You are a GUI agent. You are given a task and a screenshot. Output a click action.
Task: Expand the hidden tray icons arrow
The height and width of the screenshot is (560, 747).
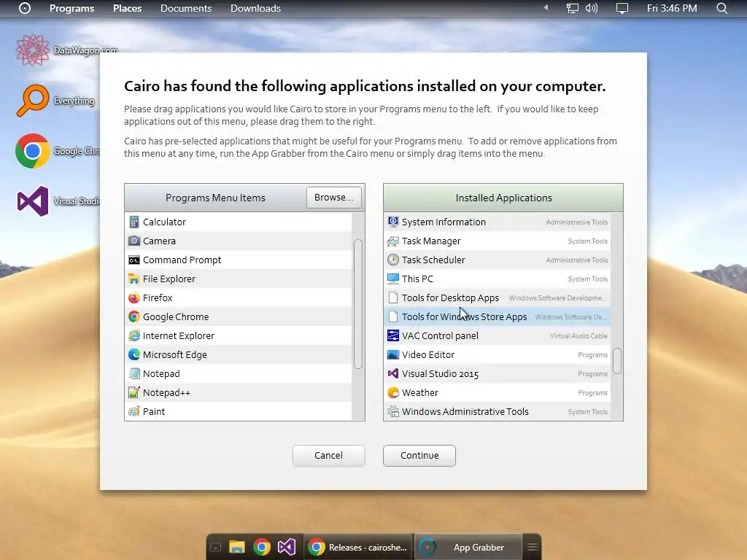(x=546, y=7)
